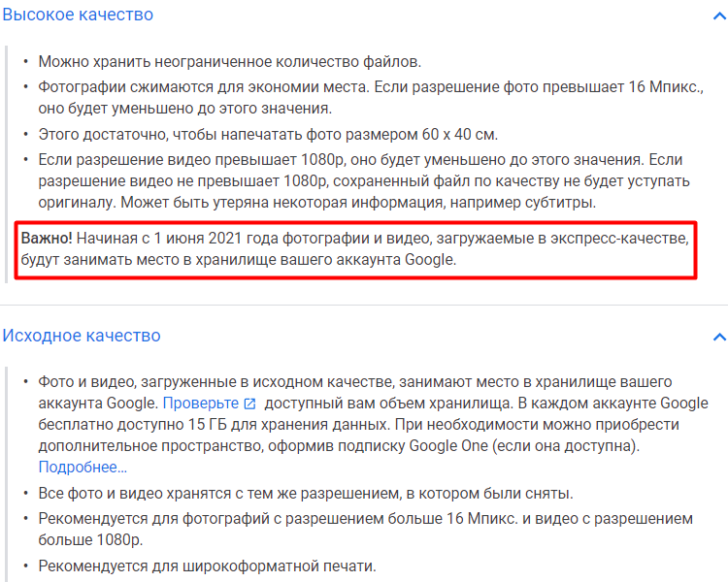
Task: Collapse the "Исходное качество" section header
Action: [82, 336]
